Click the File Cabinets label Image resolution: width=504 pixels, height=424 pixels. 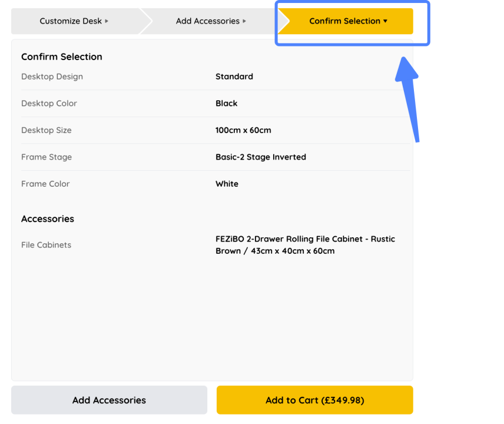point(46,245)
